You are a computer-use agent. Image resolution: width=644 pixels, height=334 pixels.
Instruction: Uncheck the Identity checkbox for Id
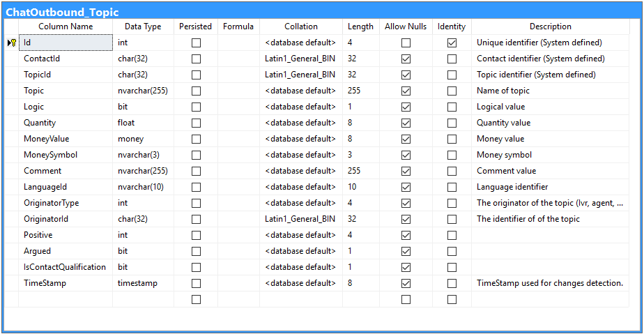click(x=452, y=43)
